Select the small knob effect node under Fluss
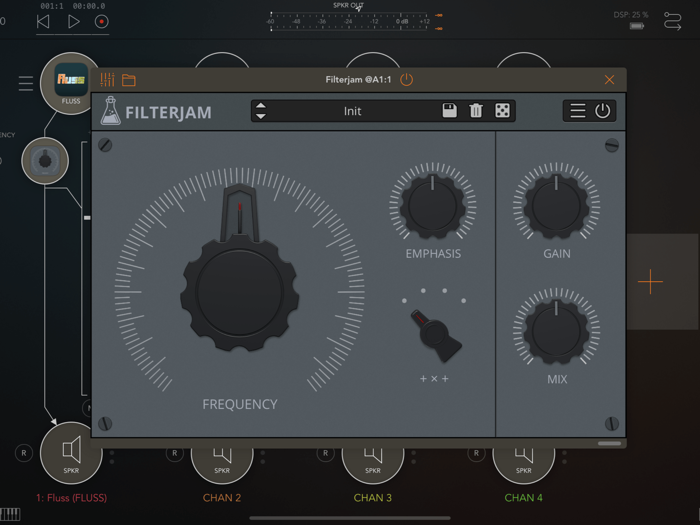Viewport: 700px width, 525px height. [45, 161]
